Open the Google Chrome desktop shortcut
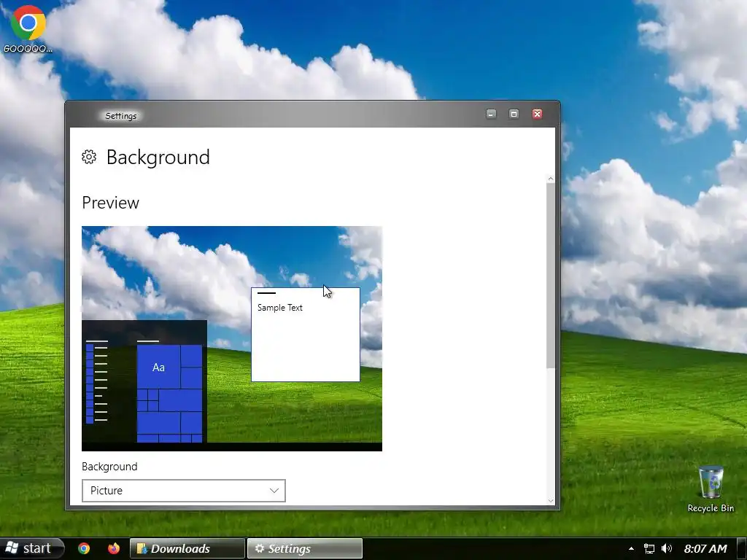Viewport: 747px width, 560px height. coord(28,28)
